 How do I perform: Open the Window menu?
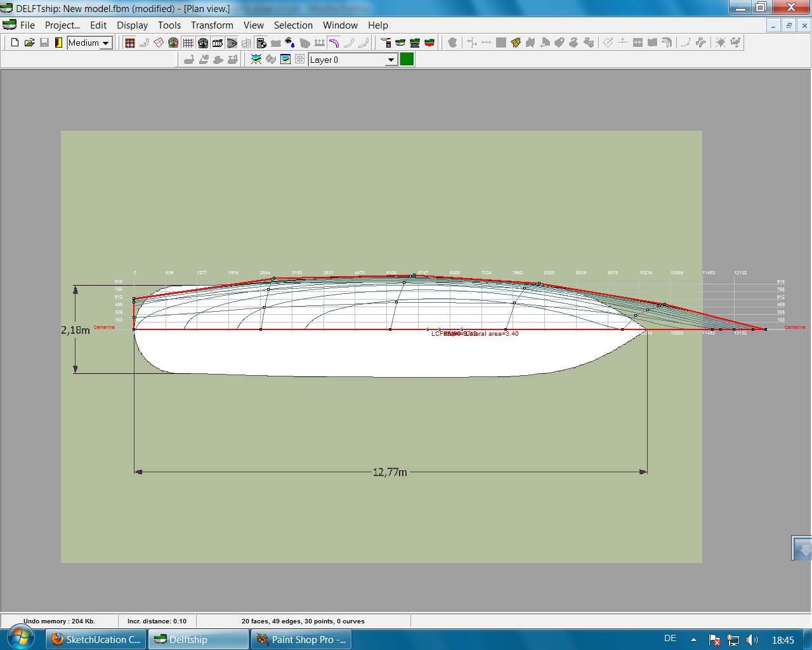click(340, 25)
